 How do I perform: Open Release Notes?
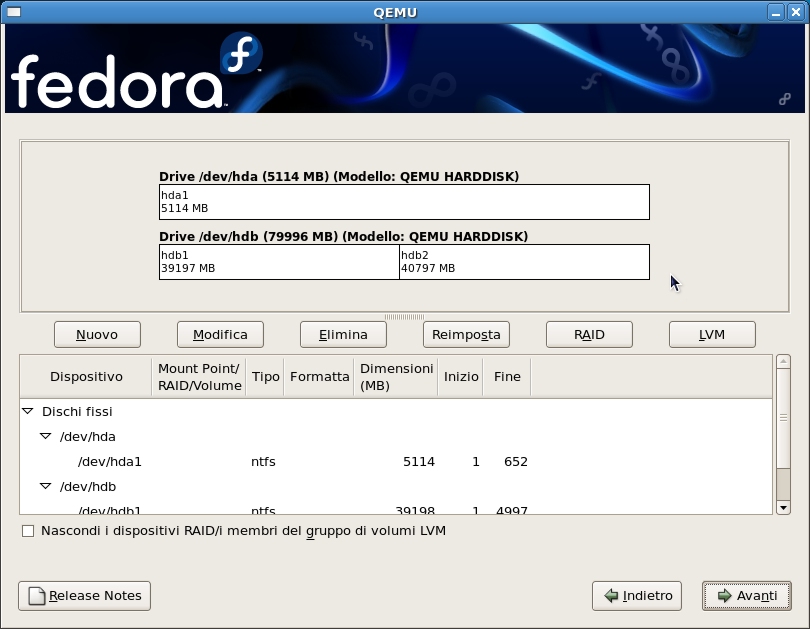(x=84, y=596)
